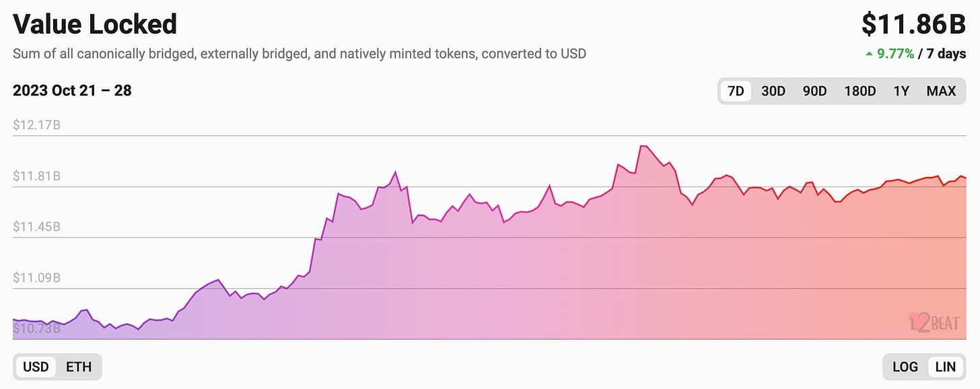
Task: Click the Value Locked heading
Action: pyautogui.click(x=95, y=24)
